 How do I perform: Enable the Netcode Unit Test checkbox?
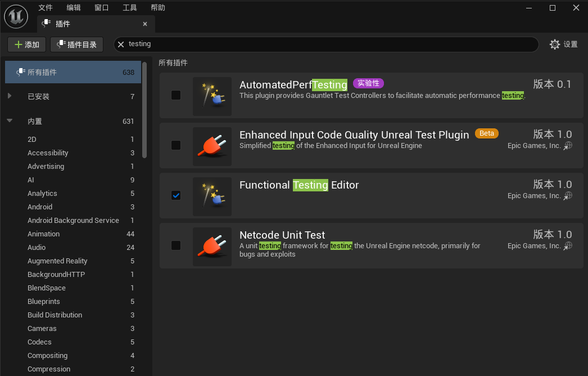[176, 245]
